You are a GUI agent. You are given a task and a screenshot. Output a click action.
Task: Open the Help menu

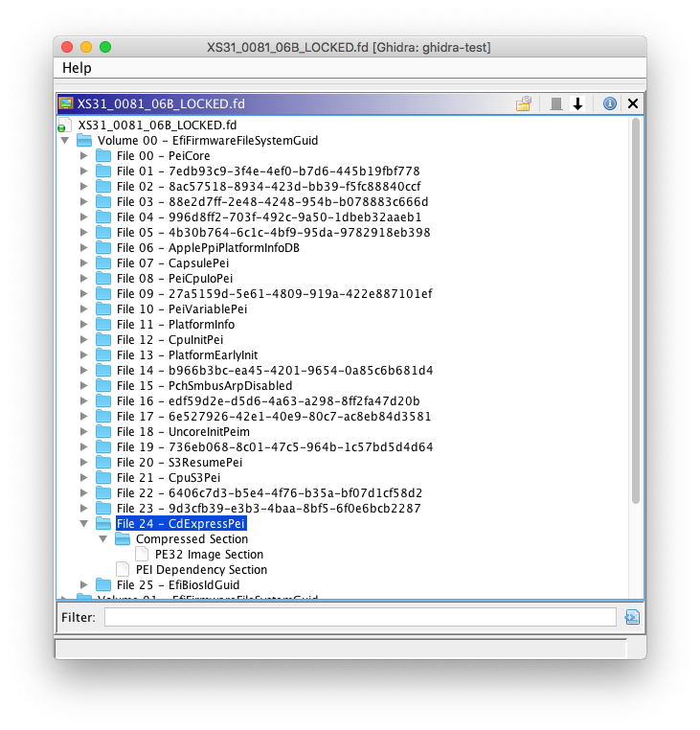[x=77, y=68]
